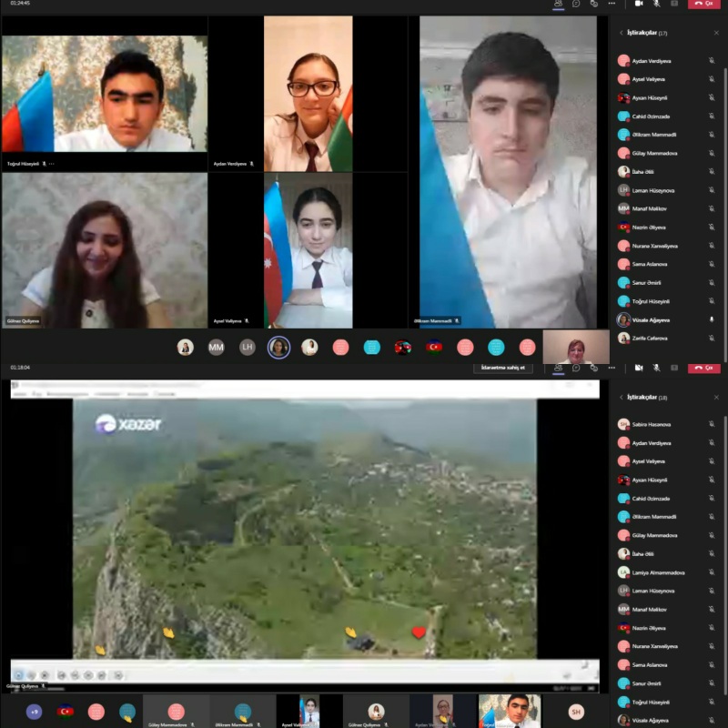Toggle mic for Vüsalə Ağayeva in upper list
Screen dimensions: 728x728
[x=712, y=319]
